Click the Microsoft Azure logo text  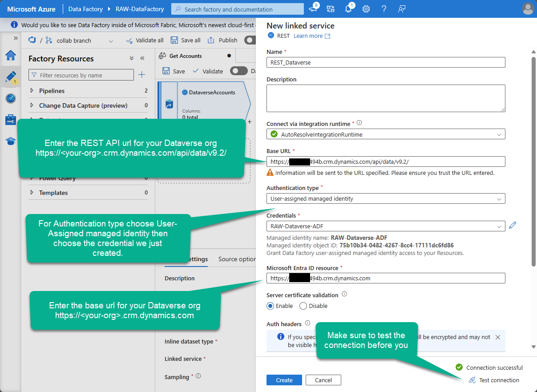point(31,9)
